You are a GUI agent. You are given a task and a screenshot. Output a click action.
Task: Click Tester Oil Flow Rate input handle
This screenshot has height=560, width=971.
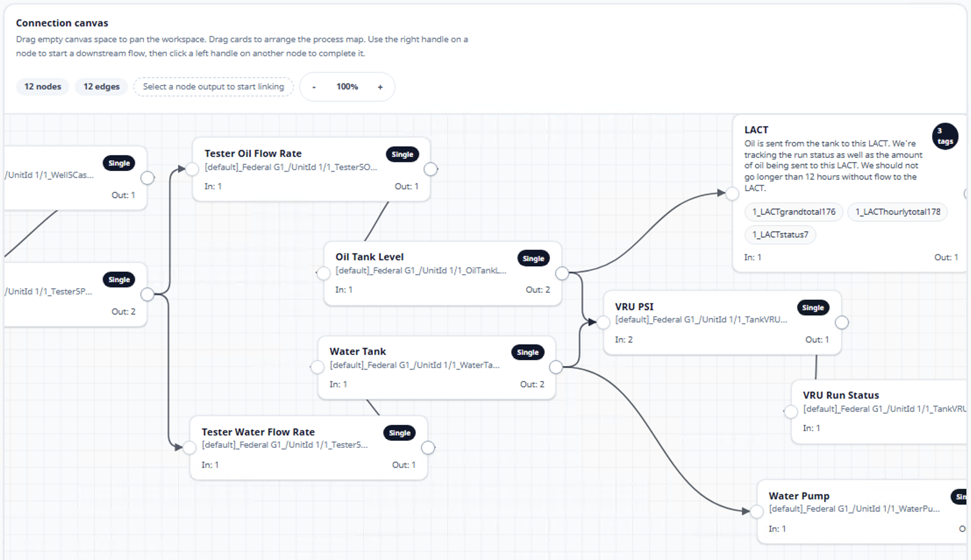pos(192,169)
